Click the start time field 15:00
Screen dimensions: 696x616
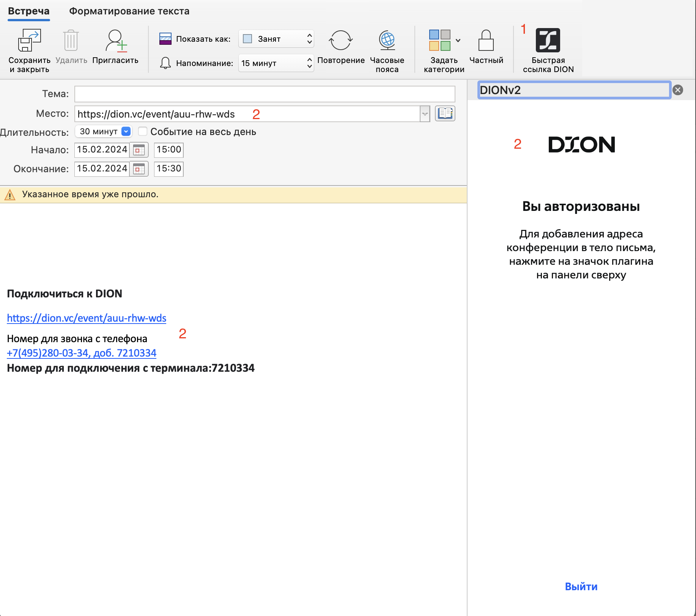(169, 150)
